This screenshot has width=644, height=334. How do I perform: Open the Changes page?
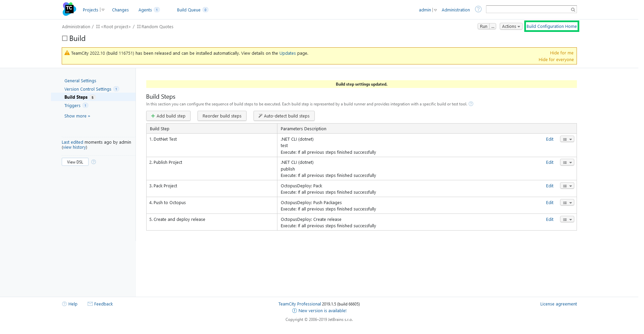120,10
